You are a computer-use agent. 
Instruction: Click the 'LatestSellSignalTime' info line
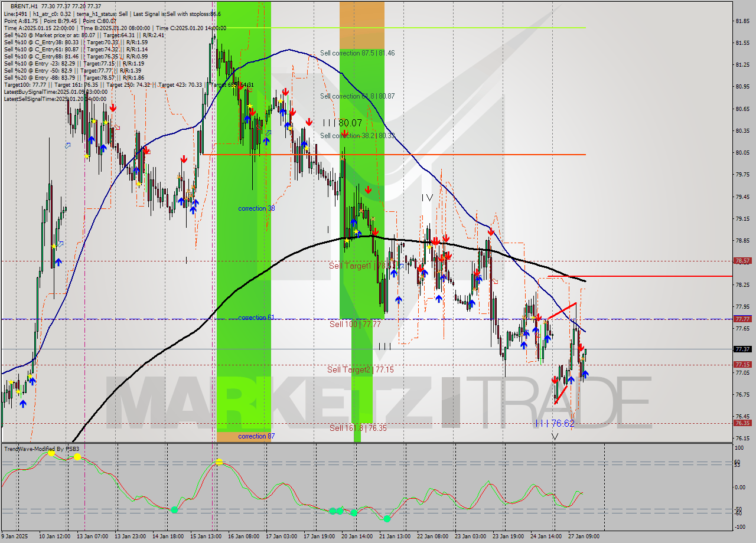tap(56, 99)
